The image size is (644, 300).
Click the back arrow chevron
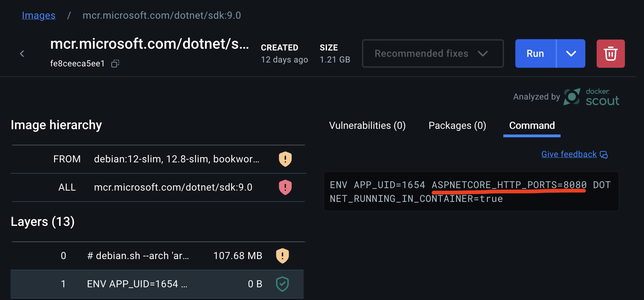[22, 54]
